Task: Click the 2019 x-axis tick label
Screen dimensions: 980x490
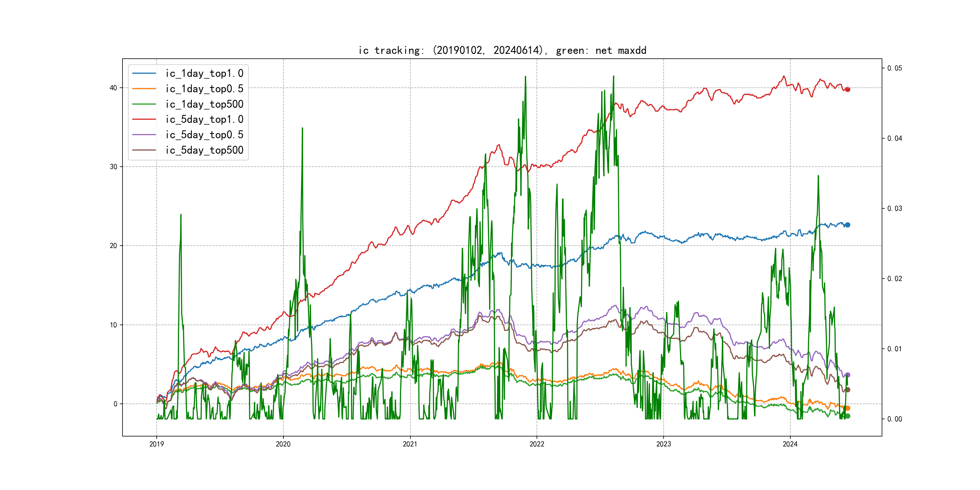Action: tap(156, 444)
